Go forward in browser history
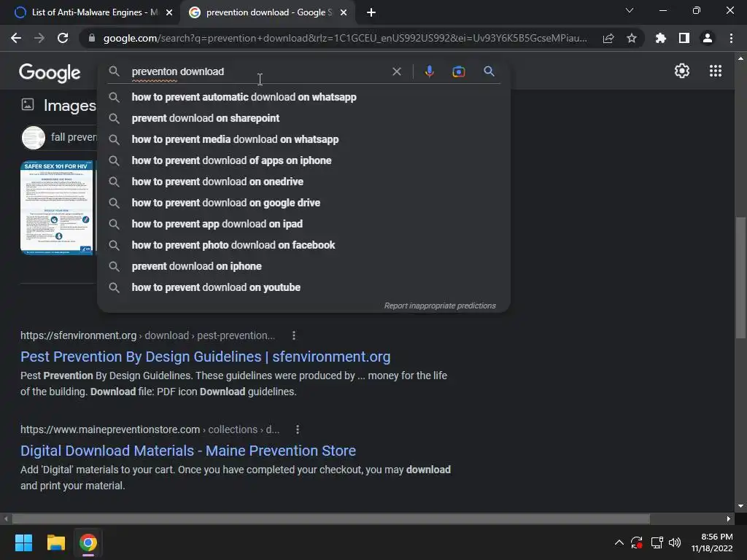Screen dimensions: 747x560 39,38
